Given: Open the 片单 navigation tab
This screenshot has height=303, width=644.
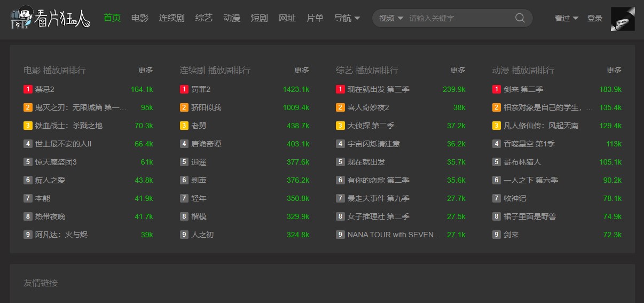Looking at the screenshot, I should [x=315, y=18].
